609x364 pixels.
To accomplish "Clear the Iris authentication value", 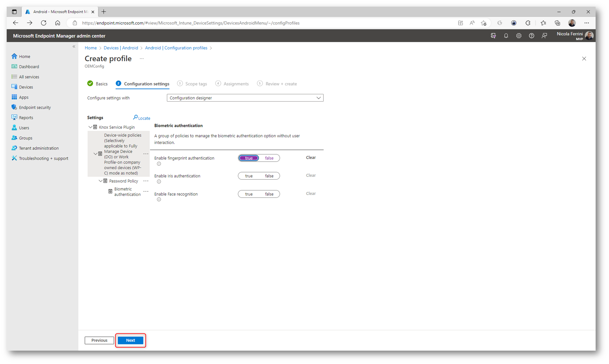I will (x=311, y=175).
